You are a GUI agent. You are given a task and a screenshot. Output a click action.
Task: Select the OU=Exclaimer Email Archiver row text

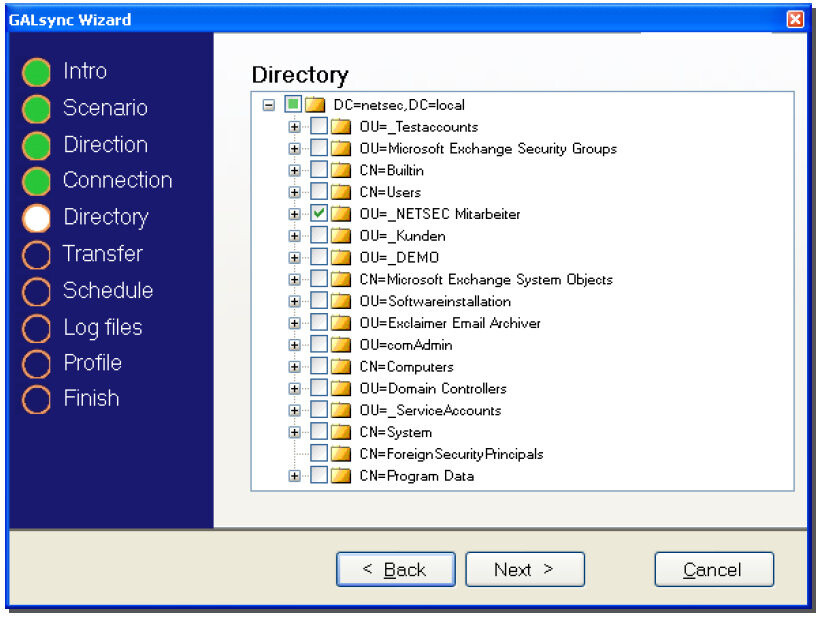(450, 323)
